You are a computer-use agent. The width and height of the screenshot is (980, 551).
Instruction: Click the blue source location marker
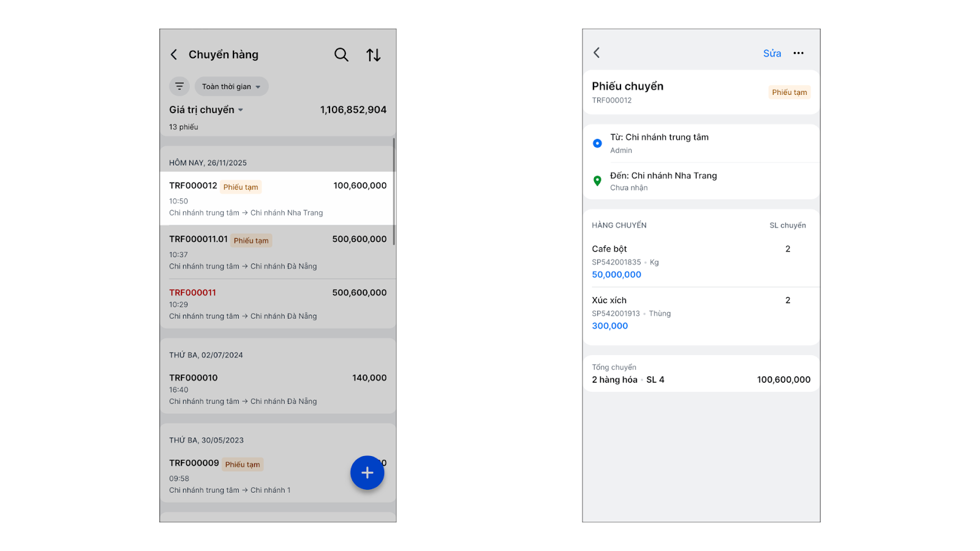click(x=597, y=143)
